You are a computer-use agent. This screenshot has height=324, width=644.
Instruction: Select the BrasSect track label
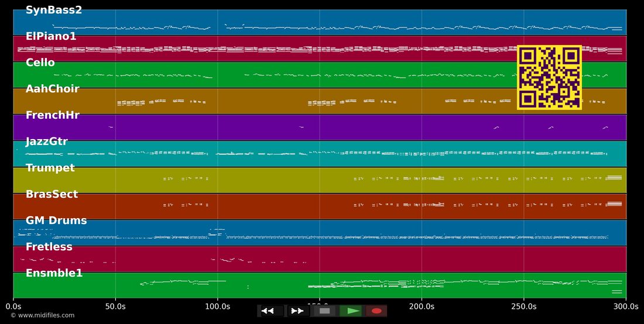pyautogui.click(x=52, y=194)
